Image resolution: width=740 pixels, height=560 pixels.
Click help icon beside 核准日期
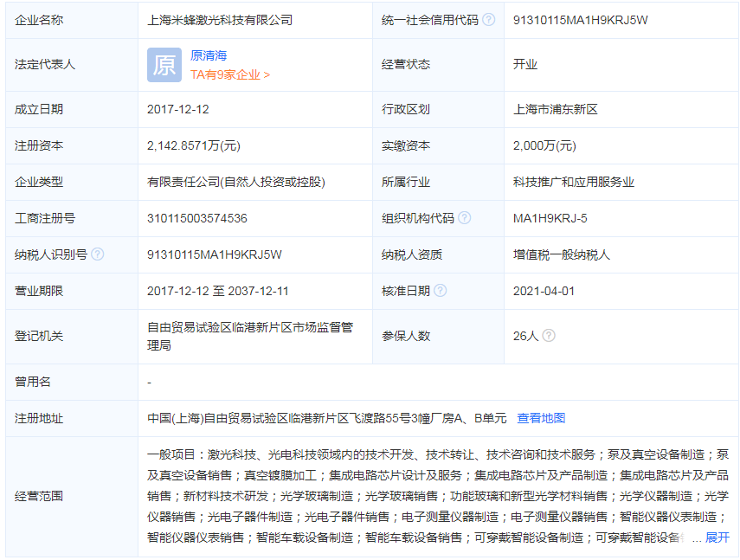point(440,291)
